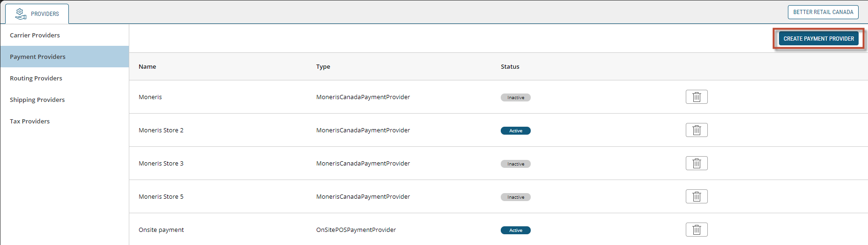Image resolution: width=868 pixels, height=245 pixels.
Task: Click the Name column header
Action: [148, 66]
